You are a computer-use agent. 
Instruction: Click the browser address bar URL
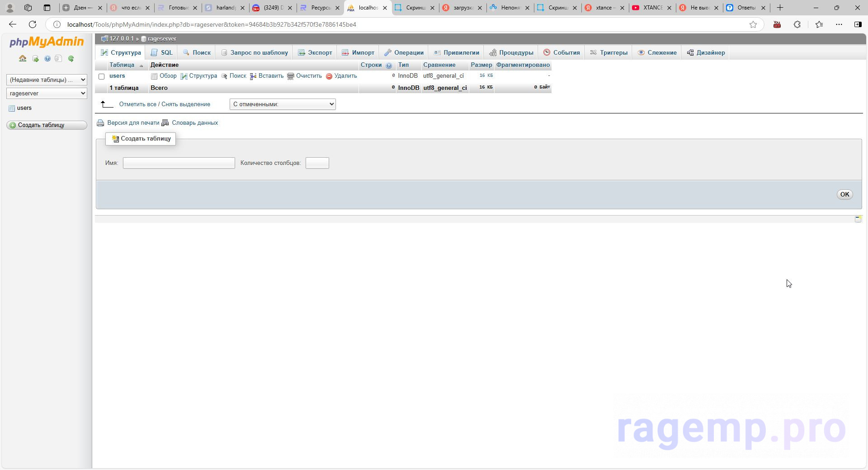pyautogui.click(x=212, y=24)
